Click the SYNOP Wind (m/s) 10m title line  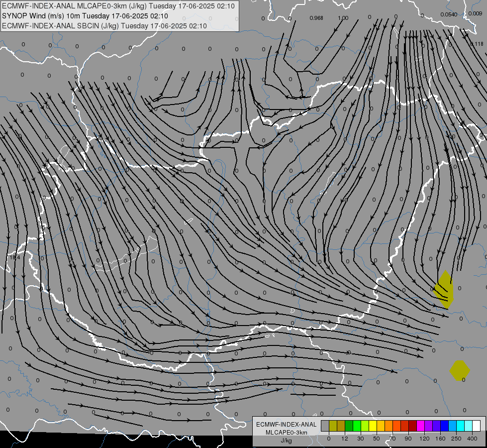tap(85, 16)
